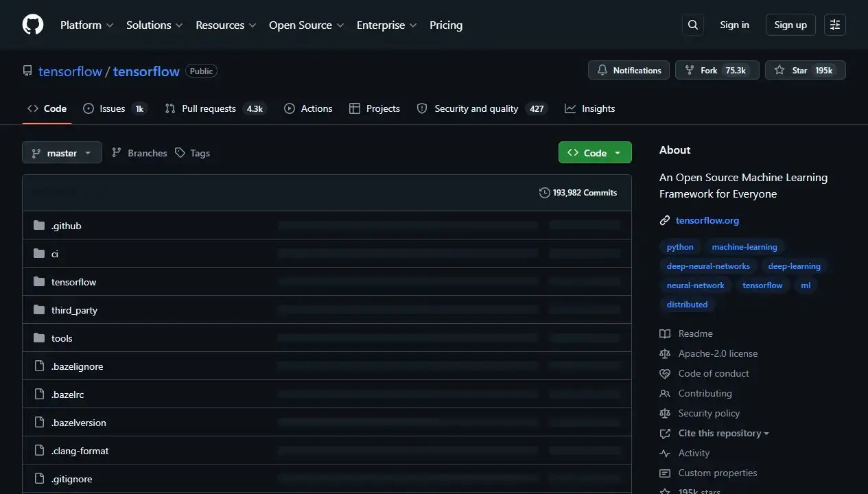
Task: Click the bell icon in Notifications
Action: 602,70
